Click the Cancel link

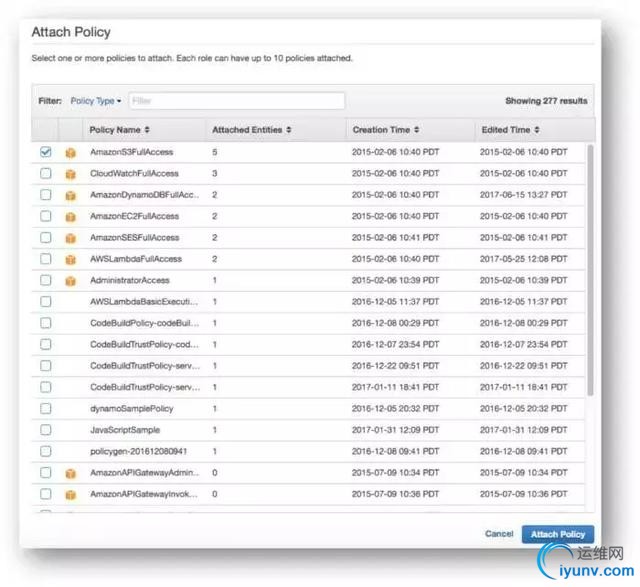click(x=499, y=534)
